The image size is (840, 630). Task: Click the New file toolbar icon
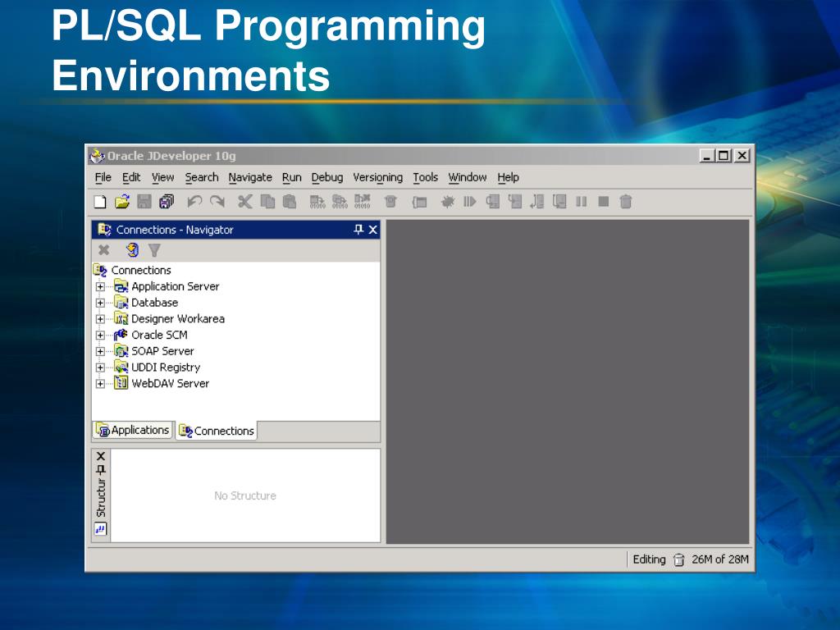tap(100, 202)
